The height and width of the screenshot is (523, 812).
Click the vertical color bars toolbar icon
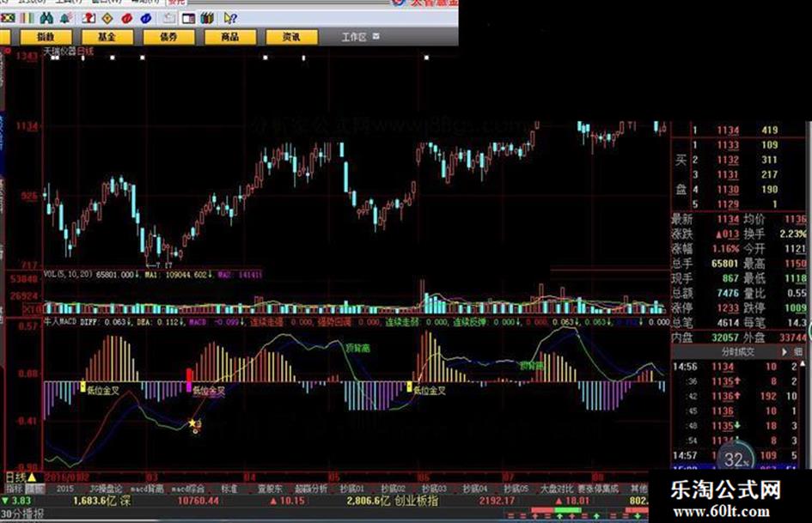[27, 18]
